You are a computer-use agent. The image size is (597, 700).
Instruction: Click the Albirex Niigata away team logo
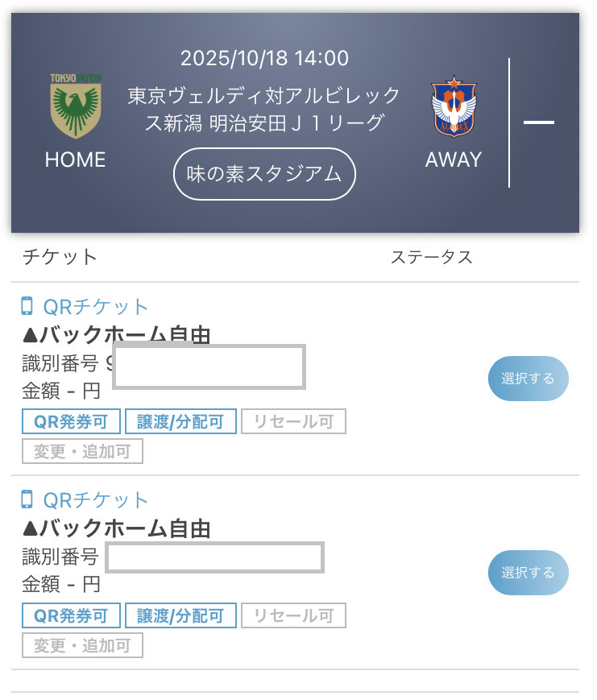(454, 106)
